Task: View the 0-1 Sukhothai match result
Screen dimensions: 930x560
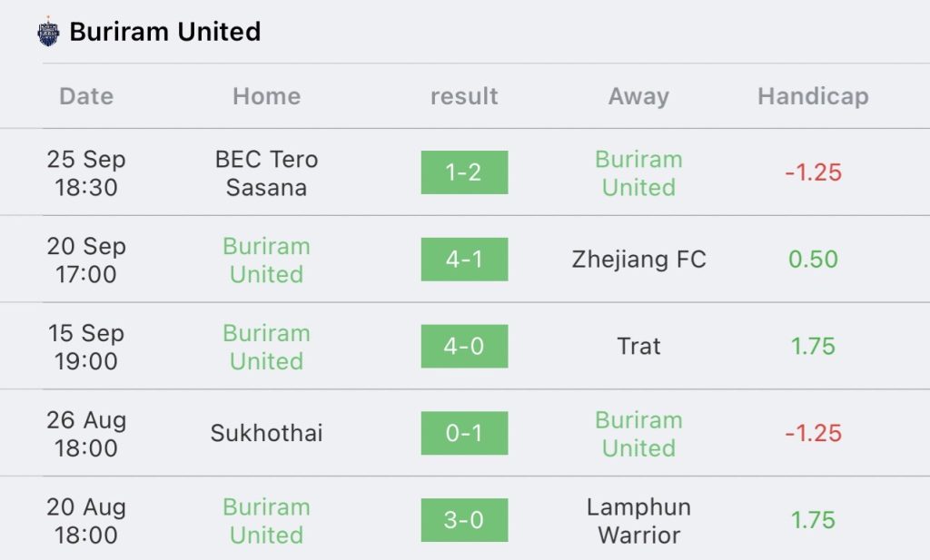Action: 464,433
